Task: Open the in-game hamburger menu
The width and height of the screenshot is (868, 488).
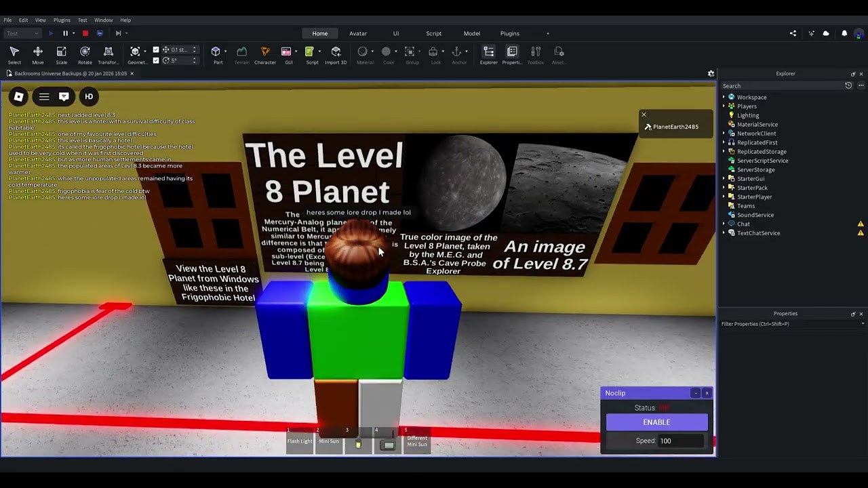Action: (44, 97)
